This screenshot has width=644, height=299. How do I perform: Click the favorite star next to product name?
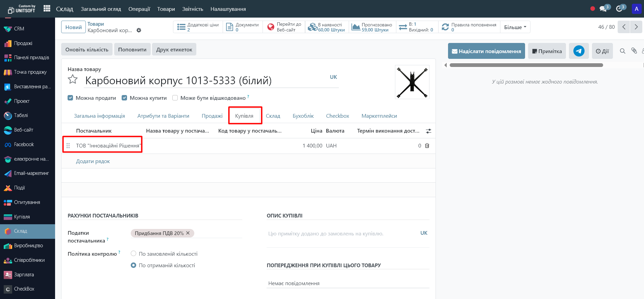[x=73, y=79]
